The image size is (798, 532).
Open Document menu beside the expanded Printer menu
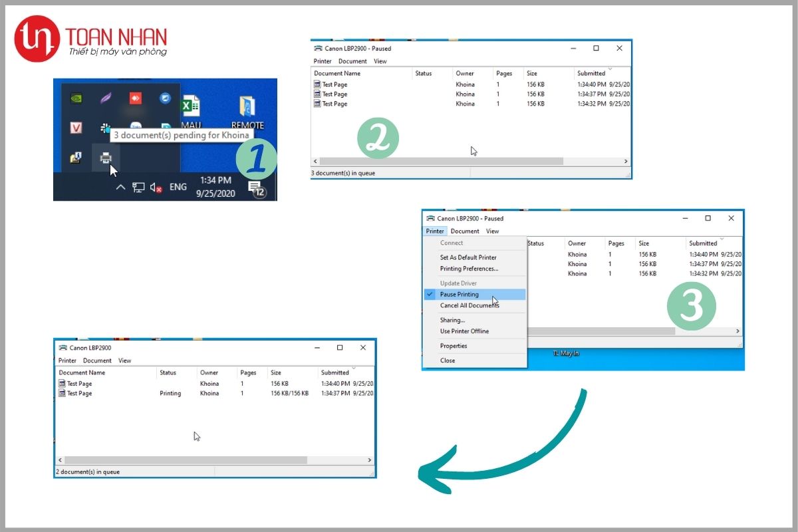(x=465, y=231)
